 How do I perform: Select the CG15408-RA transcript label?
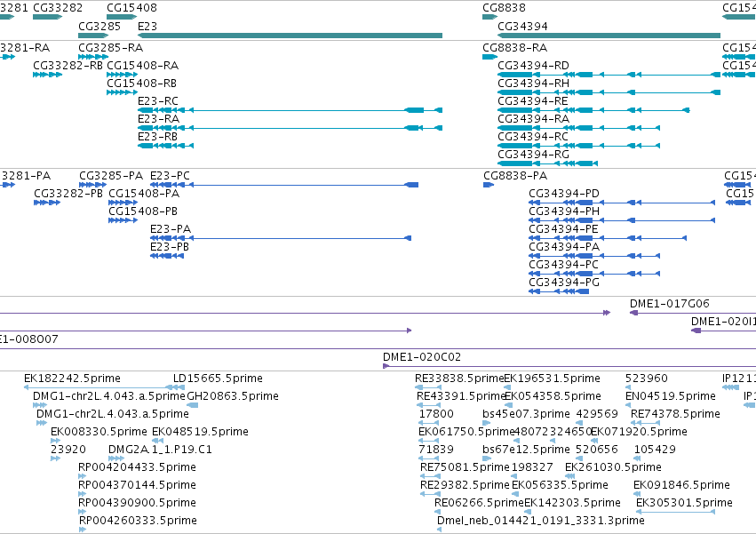point(143,66)
